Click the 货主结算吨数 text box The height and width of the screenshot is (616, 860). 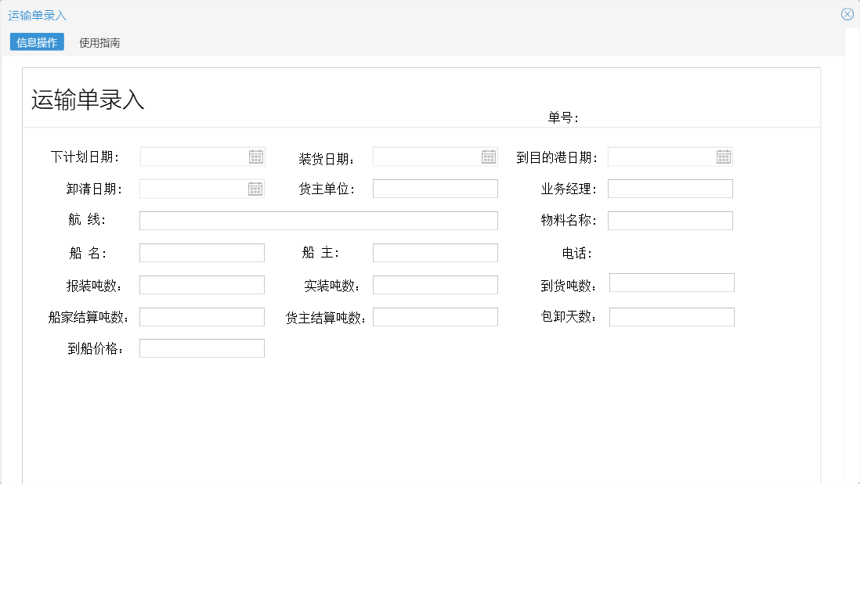click(435, 316)
